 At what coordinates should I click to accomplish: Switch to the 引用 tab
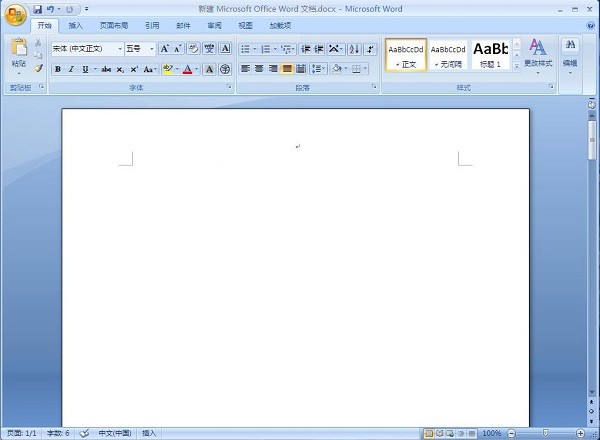[x=152, y=26]
